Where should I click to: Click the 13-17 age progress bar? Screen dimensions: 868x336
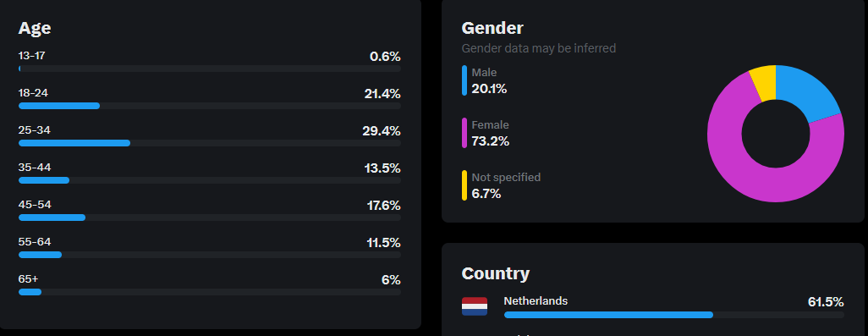pyautogui.click(x=210, y=69)
